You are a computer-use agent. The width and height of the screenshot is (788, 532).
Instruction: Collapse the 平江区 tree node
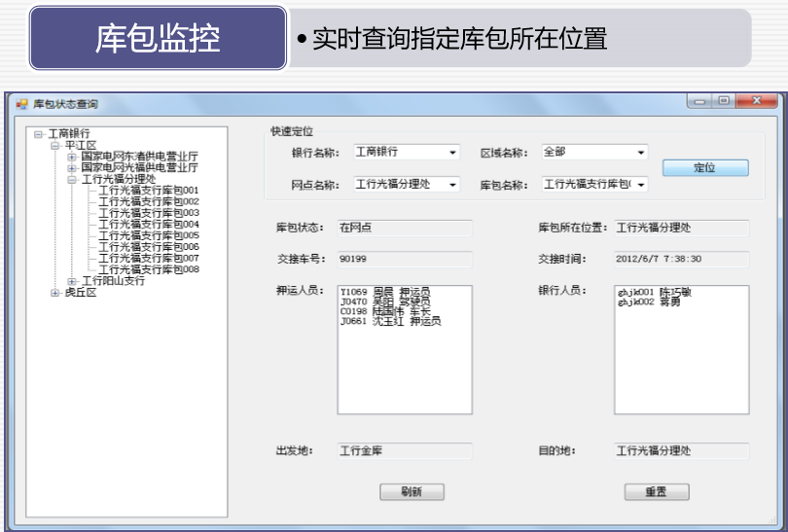click(54, 146)
